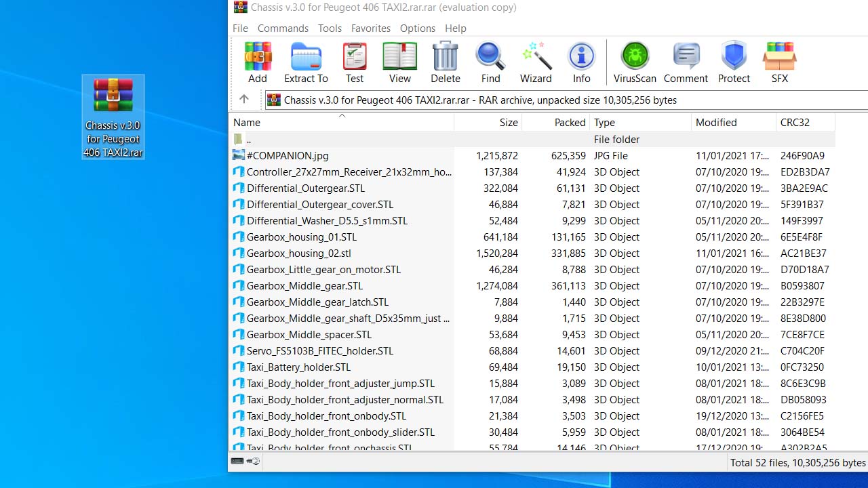Screen dimensions: 868x488
Task: Click the archive path address field
Action: pos(566,100)
